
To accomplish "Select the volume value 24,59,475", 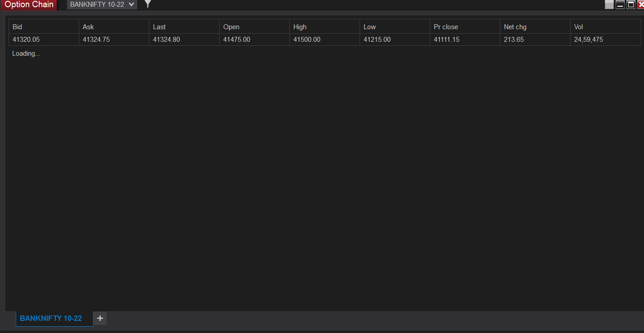I will point(589,40).
